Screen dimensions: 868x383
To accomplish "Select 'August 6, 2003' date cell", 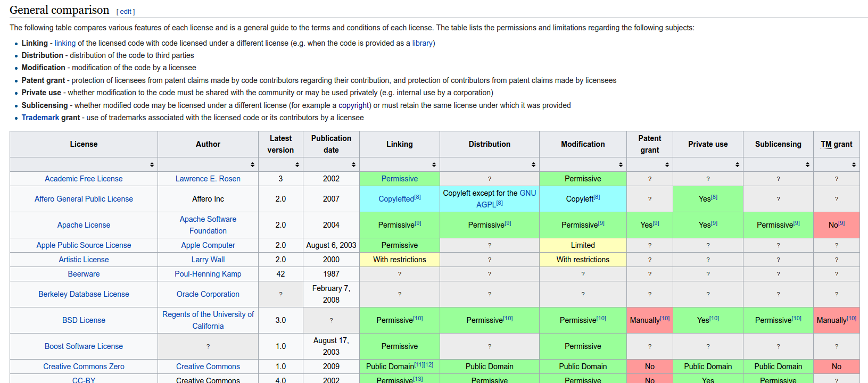I will [331, 245].
